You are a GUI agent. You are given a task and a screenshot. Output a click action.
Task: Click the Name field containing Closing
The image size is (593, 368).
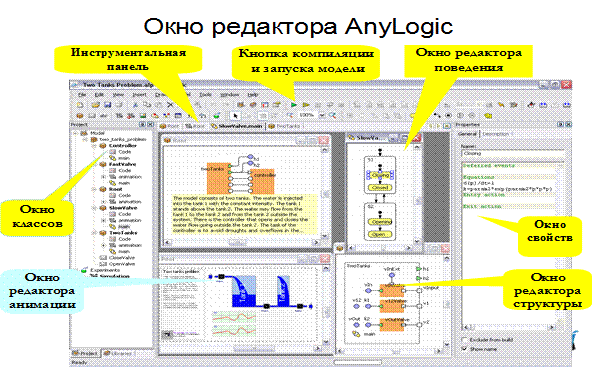pos(512,154)
